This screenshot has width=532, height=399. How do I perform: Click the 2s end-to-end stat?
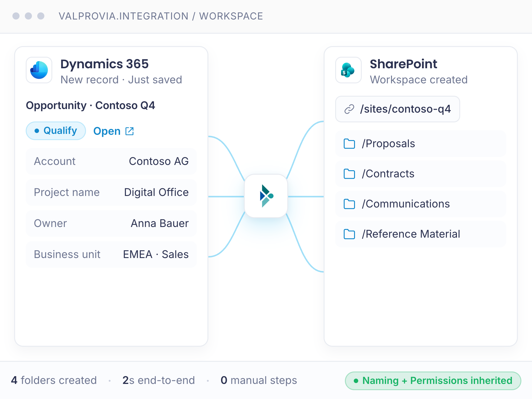[159, 380]
